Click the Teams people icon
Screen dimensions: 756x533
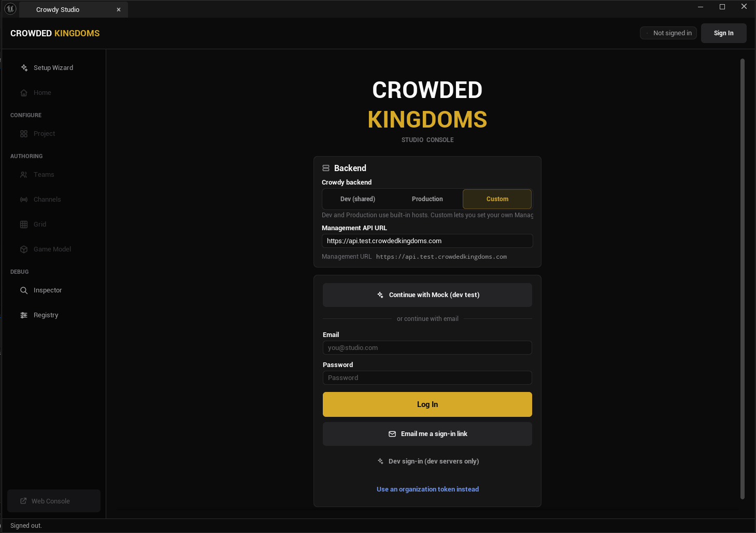coord(24,175)
